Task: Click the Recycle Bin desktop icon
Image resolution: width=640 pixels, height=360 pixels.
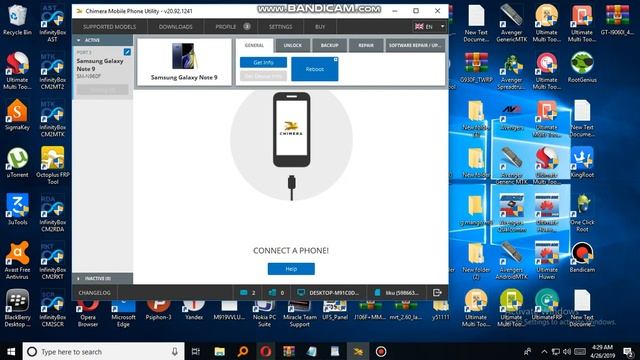Action: [17, 20]
